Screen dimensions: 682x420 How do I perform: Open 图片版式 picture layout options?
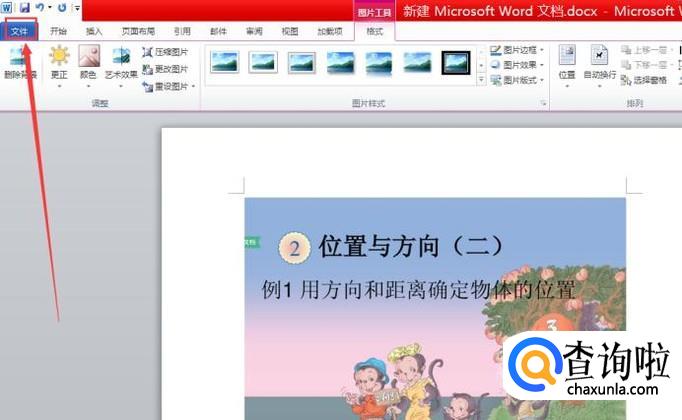(x=517, y=80)
